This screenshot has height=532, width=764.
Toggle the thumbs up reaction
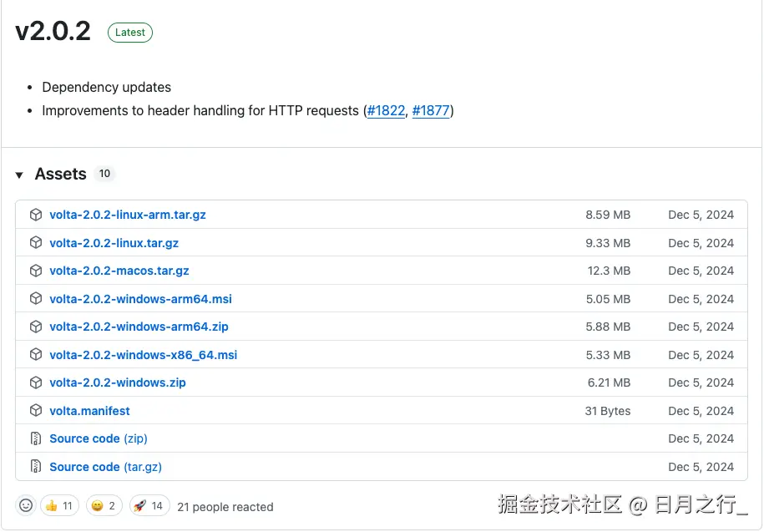coord(59,506)
